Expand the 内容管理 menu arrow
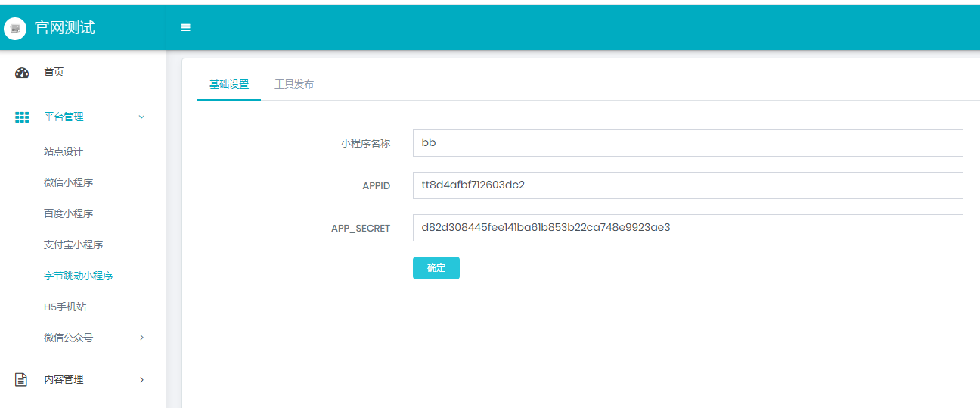 [141, 380]
